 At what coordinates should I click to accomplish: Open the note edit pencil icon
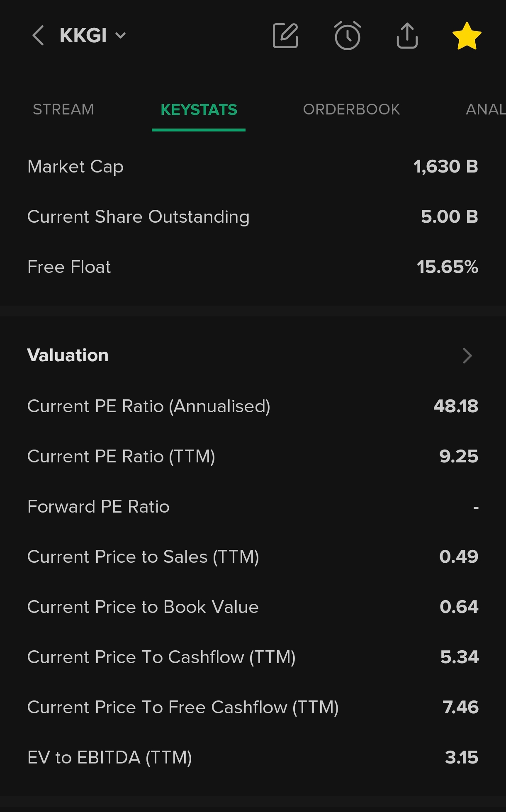[285, 36]
